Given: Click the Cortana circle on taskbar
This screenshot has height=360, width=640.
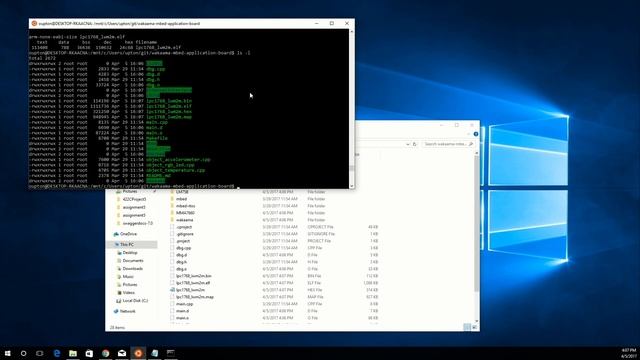Looking at the screenshot, I should [x=23, y=353].
